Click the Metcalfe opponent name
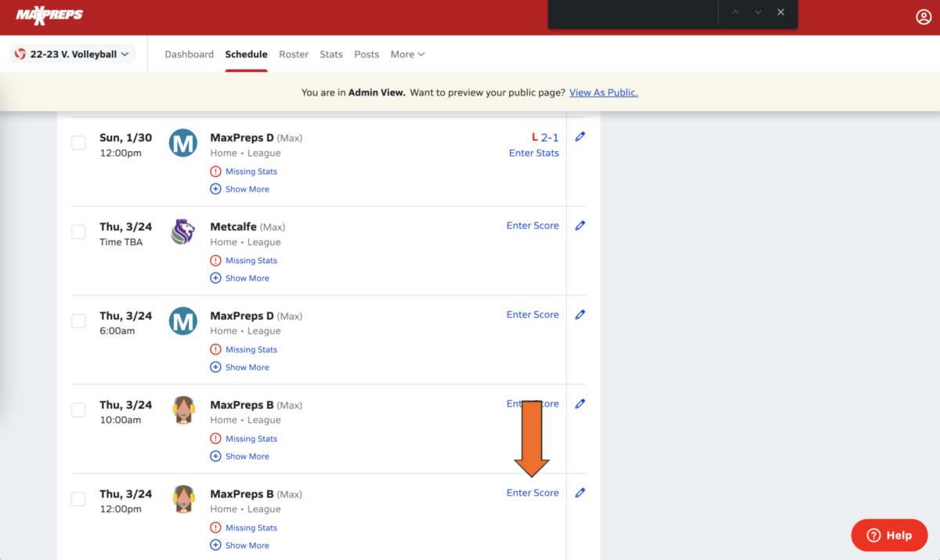Viewport: 940px width, 560px height. coord(233,227)
